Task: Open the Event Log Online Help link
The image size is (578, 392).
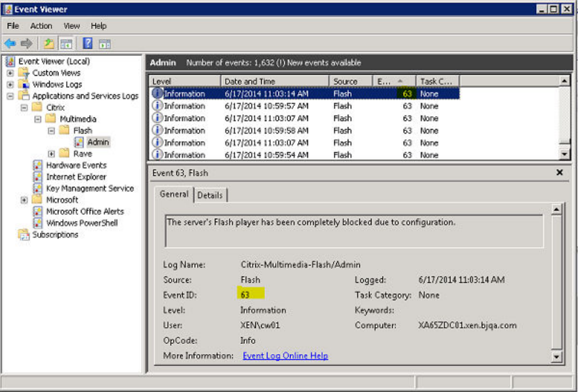Action: [285, 355]
